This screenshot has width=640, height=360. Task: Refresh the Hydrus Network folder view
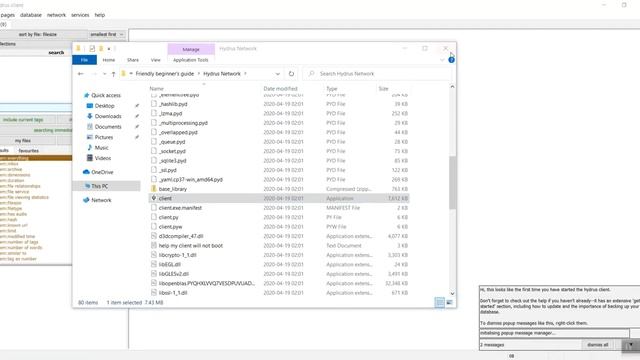(x=291, y=74)
